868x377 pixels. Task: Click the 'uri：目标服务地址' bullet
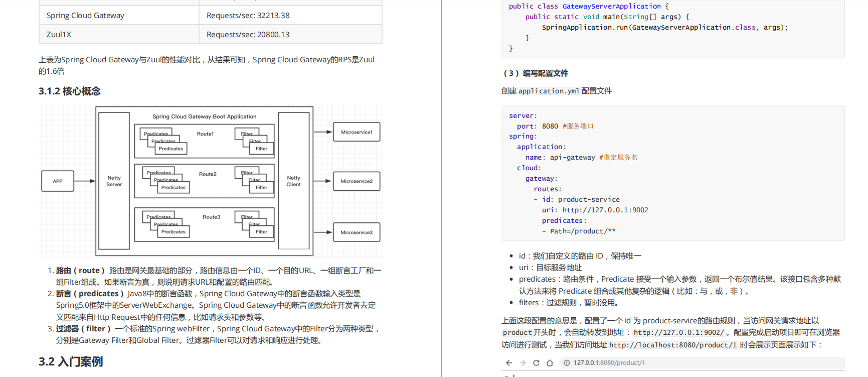click(x=550, y=268)
